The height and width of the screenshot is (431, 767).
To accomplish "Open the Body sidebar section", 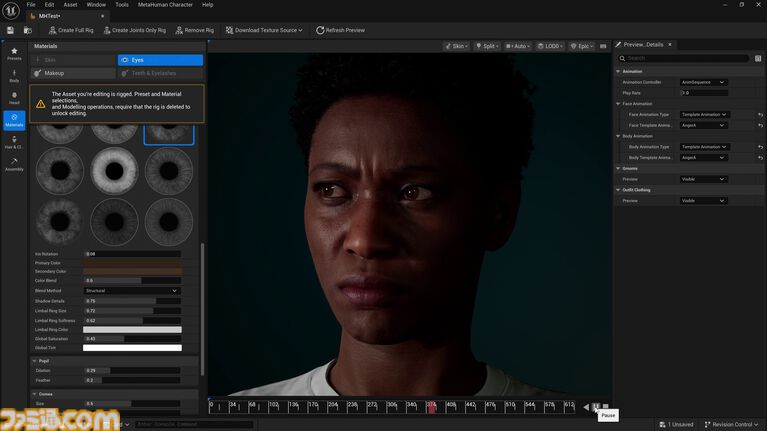I will (14, 76).
